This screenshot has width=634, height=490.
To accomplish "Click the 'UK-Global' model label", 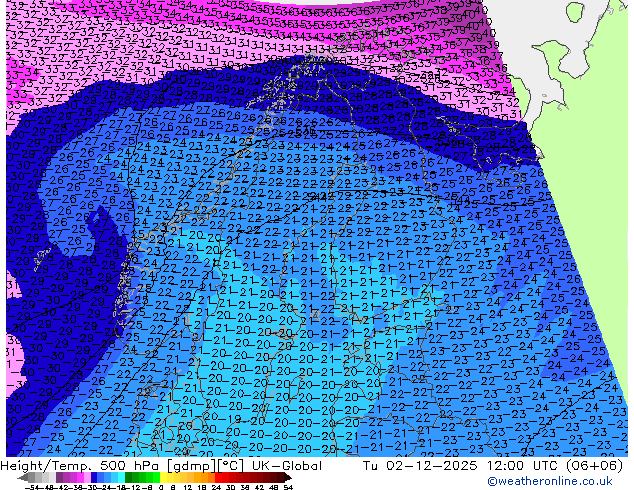I will click(287, 466).
